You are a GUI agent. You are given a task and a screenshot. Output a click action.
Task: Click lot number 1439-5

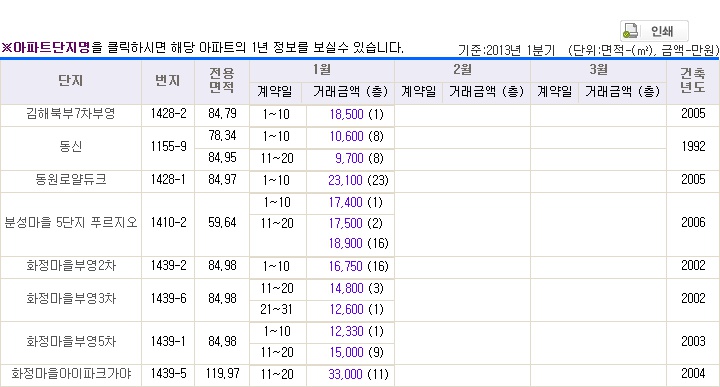[169, 374]
